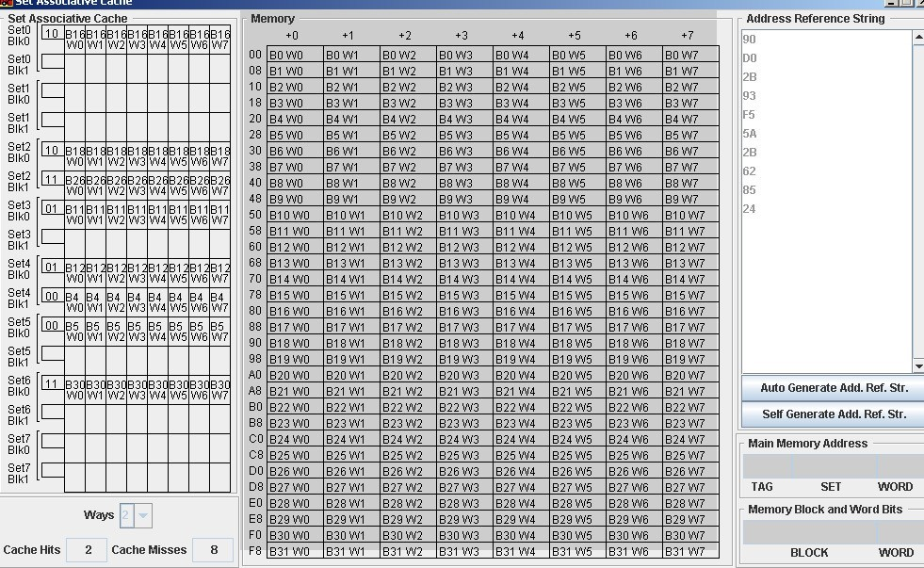
Task: Click the Set2 Blk1 tag field showing 11
Action: pos(53,178)
